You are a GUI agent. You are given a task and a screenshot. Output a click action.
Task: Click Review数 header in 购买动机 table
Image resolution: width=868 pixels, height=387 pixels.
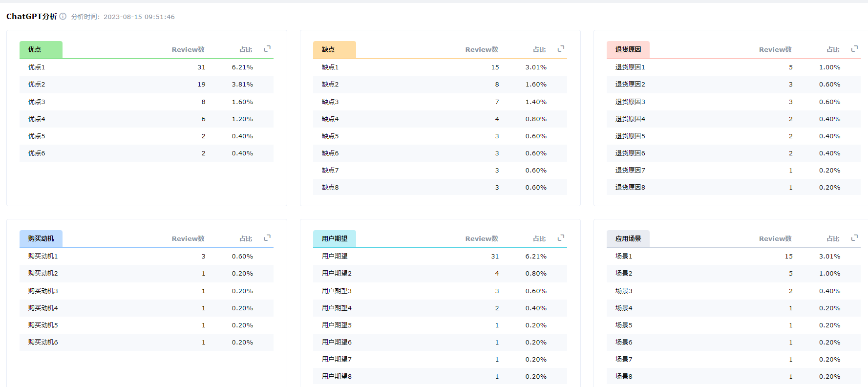pos(188,239)
